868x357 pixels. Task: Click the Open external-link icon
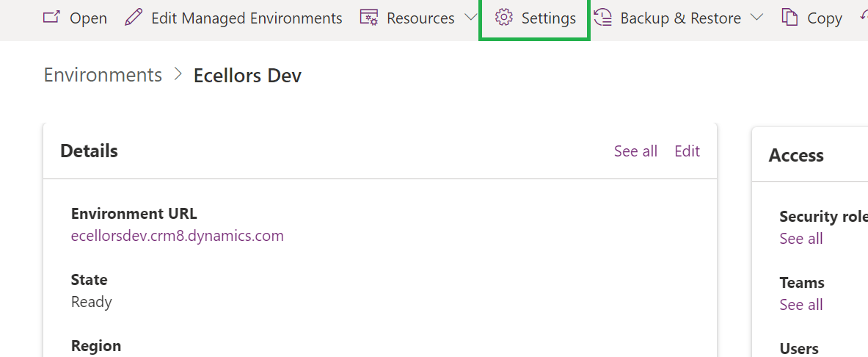[x=51, y=18]
